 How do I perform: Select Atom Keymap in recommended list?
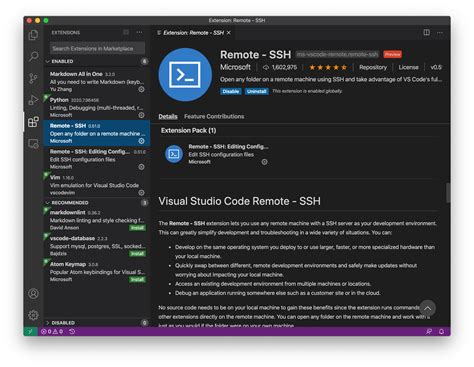(97, 272)
